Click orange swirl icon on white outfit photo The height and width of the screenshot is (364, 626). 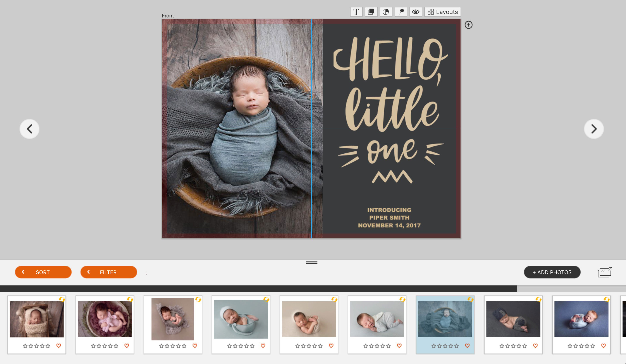point(402,299)
